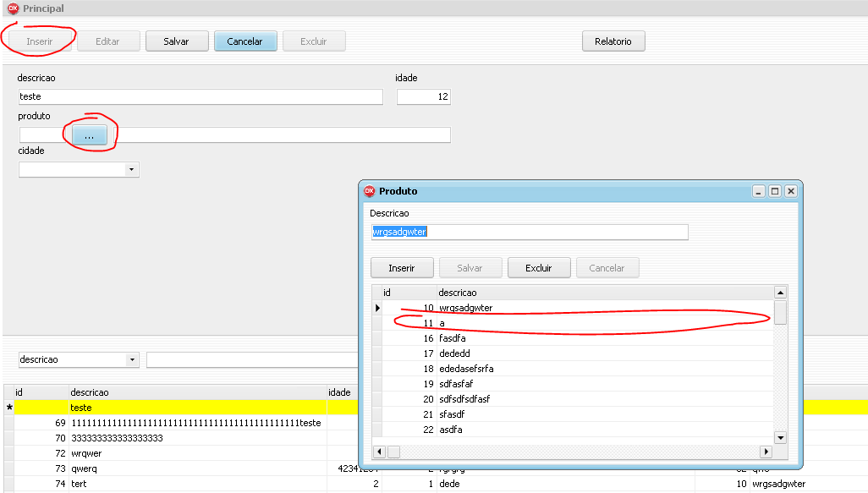Click the produto lookup ellipsis icon
The height and width of the screenshot is (493, 868).
click(x=91, y=134)
